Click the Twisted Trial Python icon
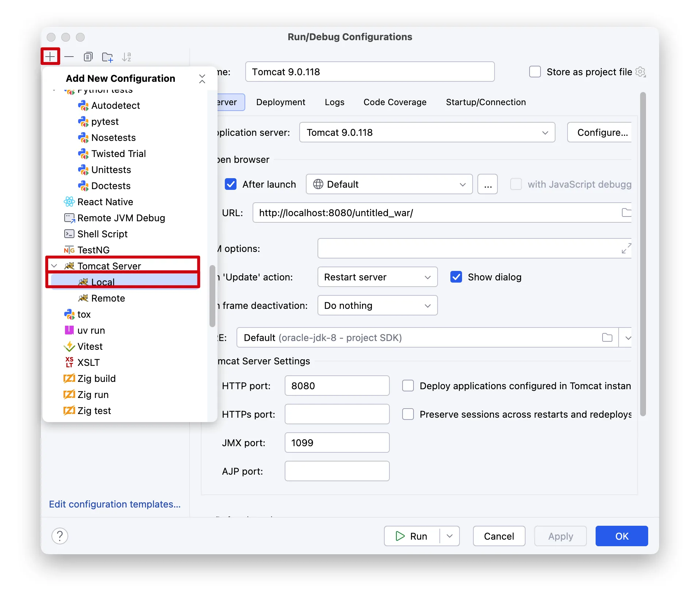Viewport: 700px width, 609px height. coord(84,154)
